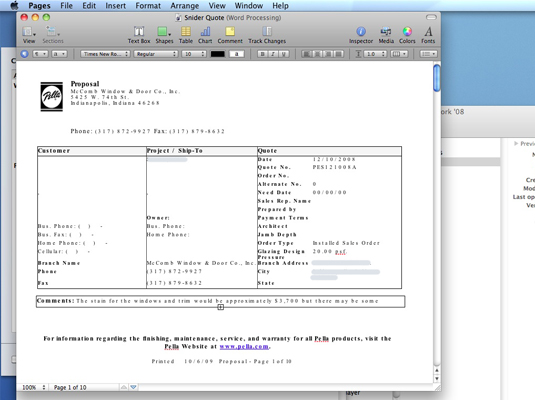
Task: Open the Inspector panel
Action: point(361,35)
